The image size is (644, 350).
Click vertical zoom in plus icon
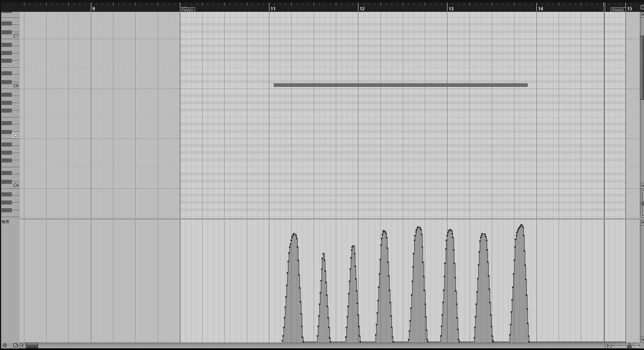(642, 215)
